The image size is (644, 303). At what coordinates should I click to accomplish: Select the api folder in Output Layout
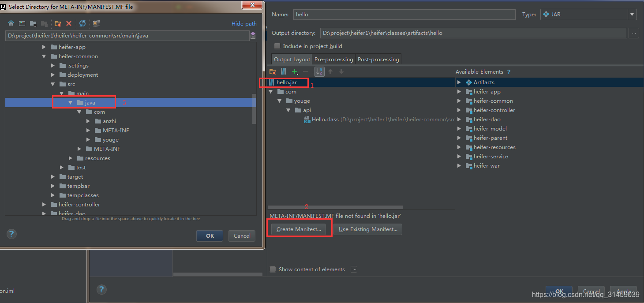point(307,110)
